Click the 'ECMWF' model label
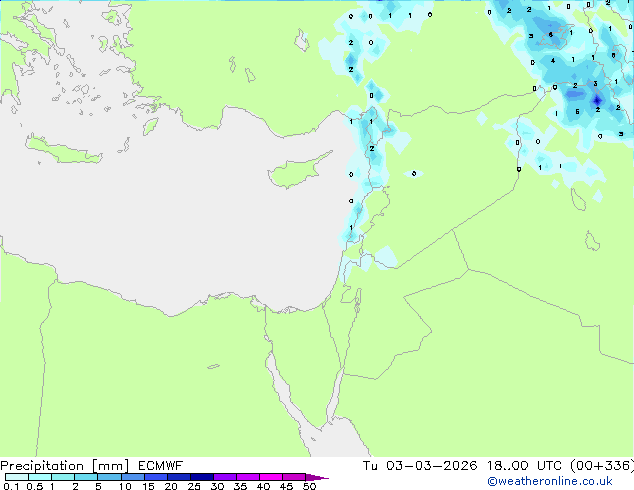This screenshot has height=490, width=634. pyautogui.click(x=161, y=466)
